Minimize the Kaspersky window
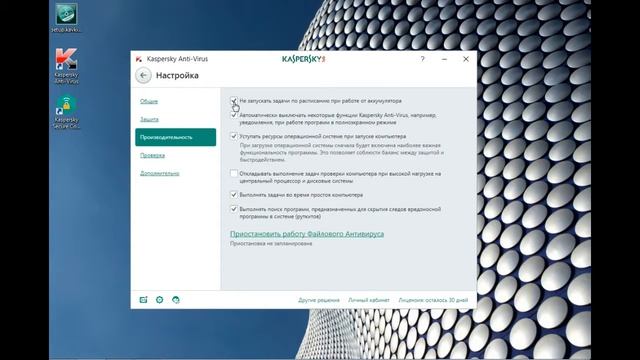The height and width of the screenshot is (360, 640). [444, 59]
